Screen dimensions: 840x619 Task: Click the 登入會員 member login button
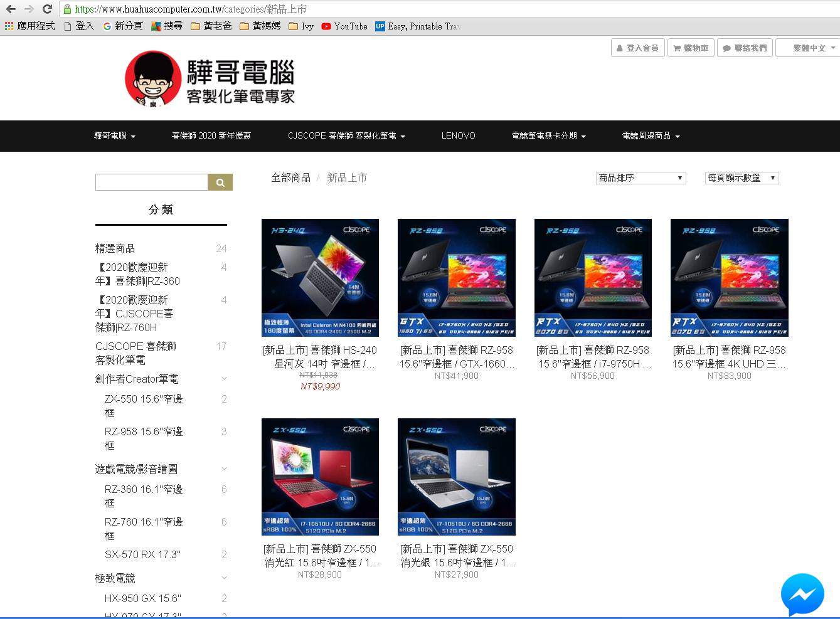point(637,48)
